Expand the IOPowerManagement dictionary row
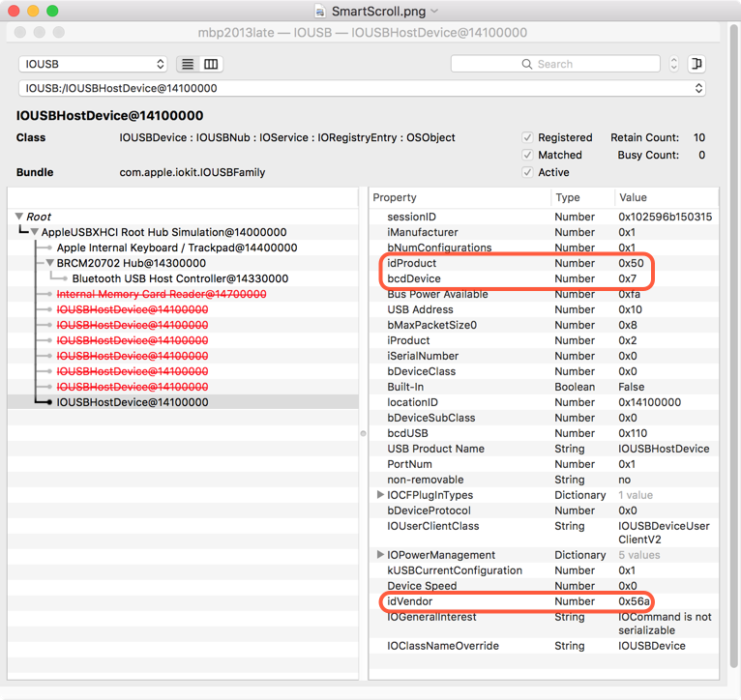This screenshot has width=741, height=700. 379,555
